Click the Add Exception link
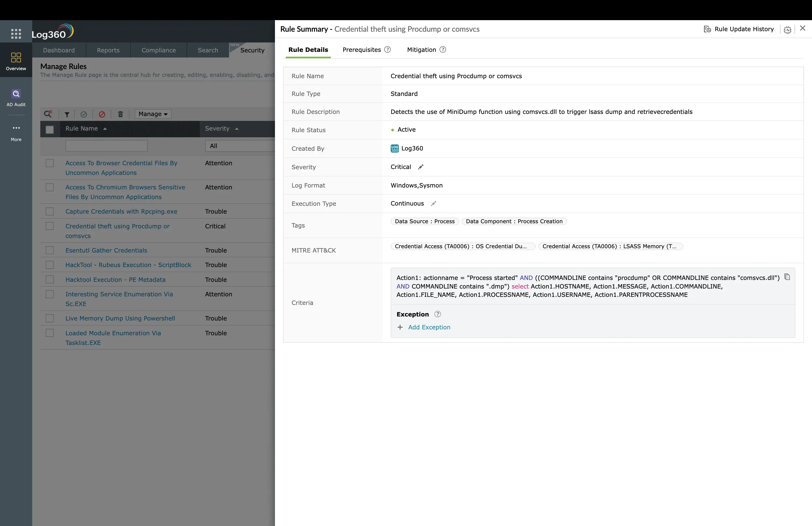This screenshot has height=526, width=812. click(x=429, y=327)
